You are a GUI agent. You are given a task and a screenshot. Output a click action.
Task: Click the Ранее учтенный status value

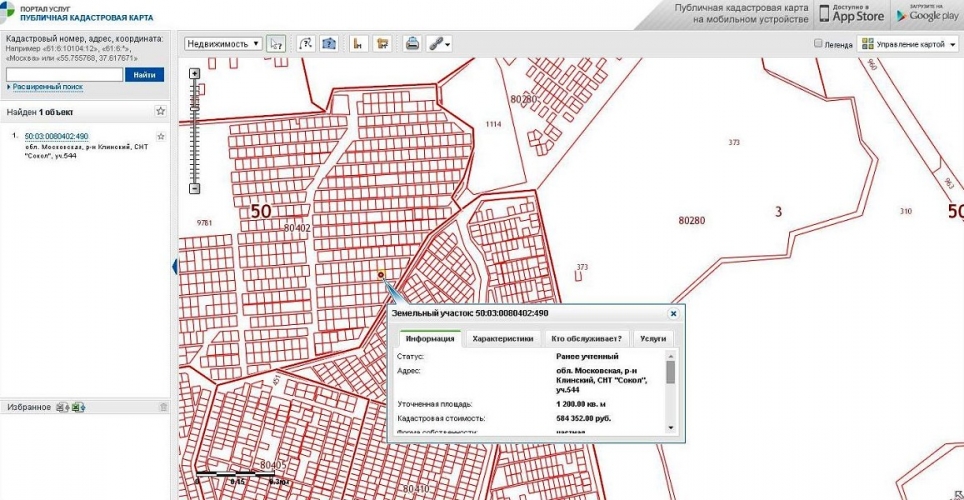[x=587, y=357]
